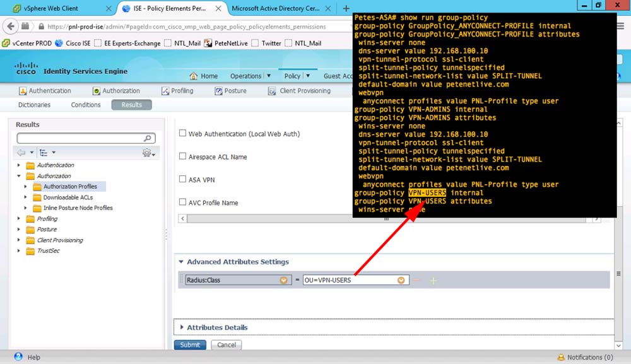Enable Web Authentication (Local Web Auth) checkbox
This screenshot has height=364, width=631.
[183, 133]
